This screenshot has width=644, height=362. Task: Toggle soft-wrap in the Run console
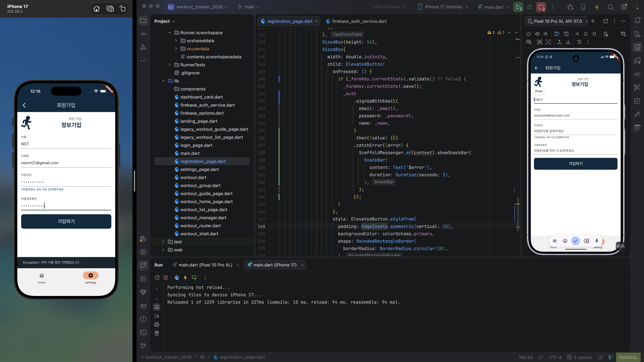156,307
